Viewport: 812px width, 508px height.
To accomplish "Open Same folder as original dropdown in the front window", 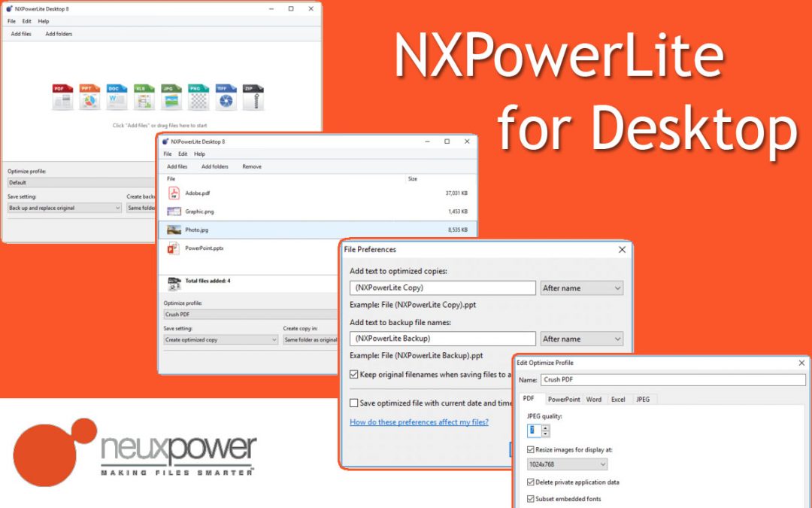I will point(311,339).
